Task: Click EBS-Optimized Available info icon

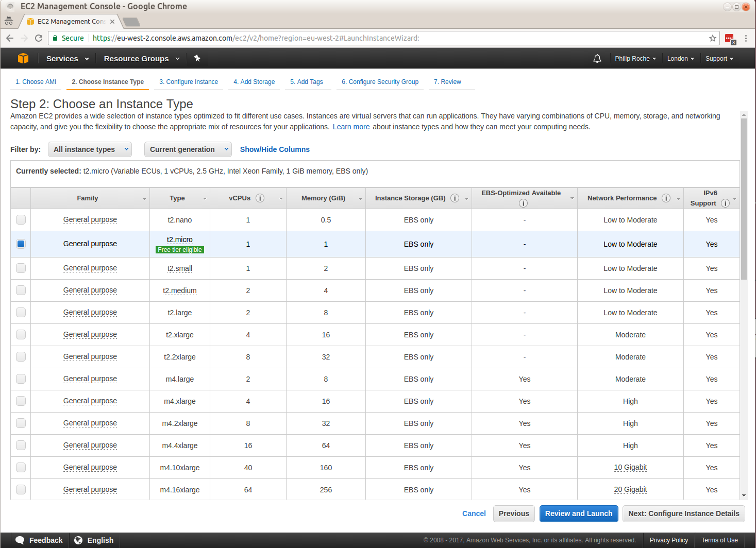Action: point(524,203)
